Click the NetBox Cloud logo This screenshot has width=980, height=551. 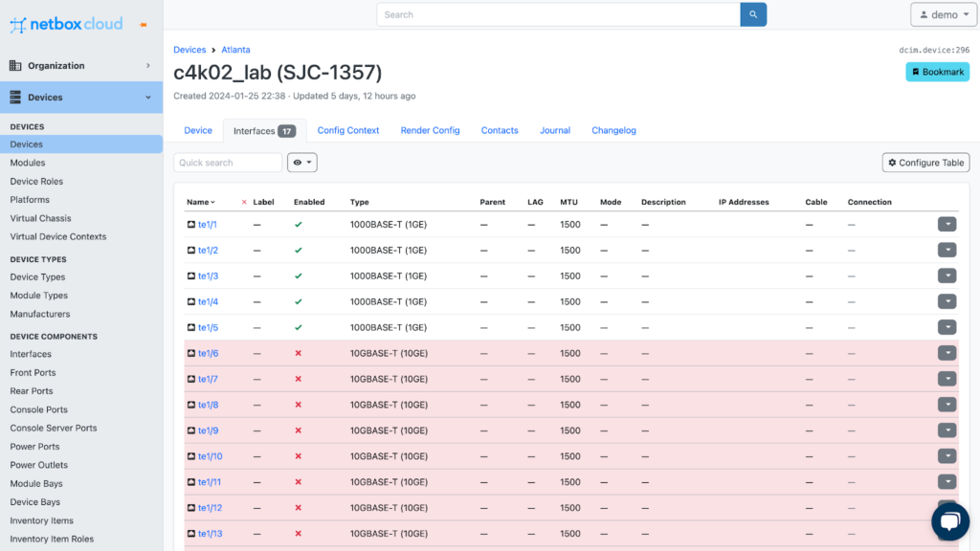(66, 24)
